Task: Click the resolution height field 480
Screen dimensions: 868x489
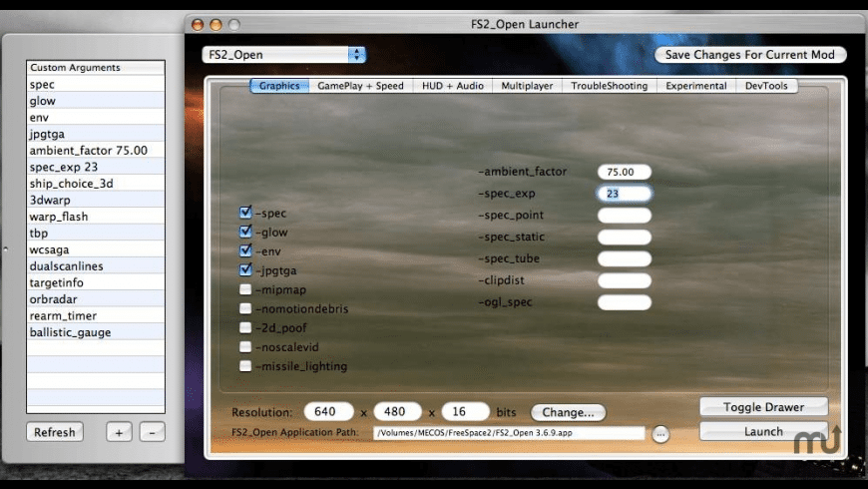Action: [397, 411]
